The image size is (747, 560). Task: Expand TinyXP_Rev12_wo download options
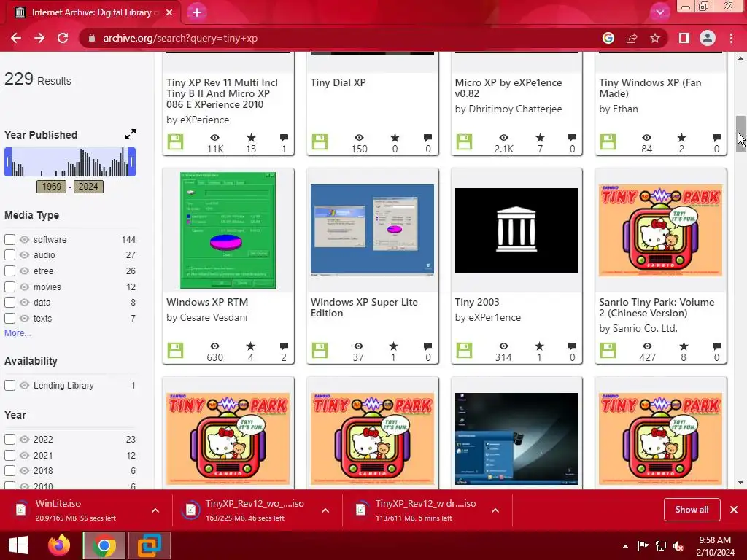[x=325, y=510]
